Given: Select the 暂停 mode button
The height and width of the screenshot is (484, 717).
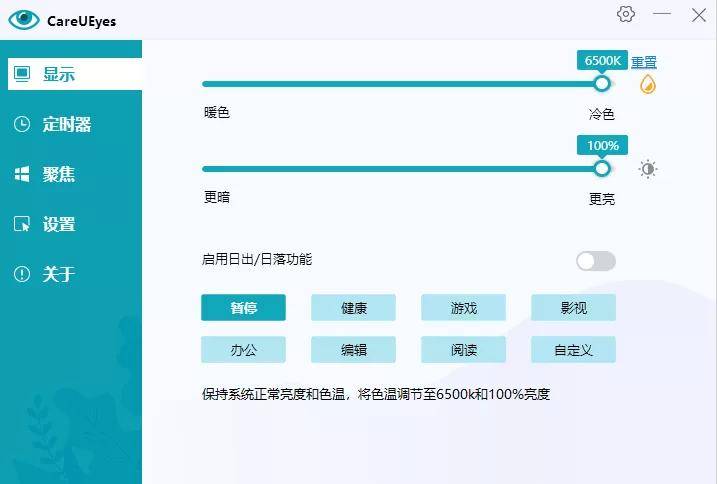Looking at the screenshot, I should 243,307.
